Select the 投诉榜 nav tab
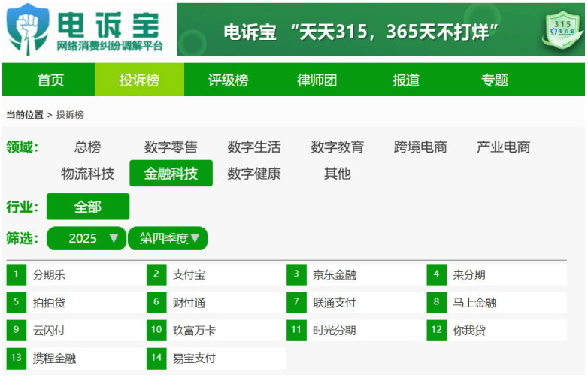 (140, 80)
